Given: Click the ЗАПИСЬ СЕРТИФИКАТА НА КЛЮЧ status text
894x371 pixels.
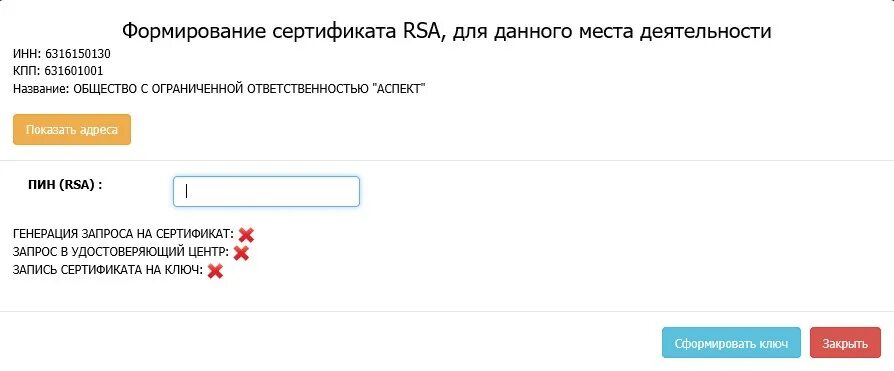Looking at the screenshot, I should (x=108, y=270).
